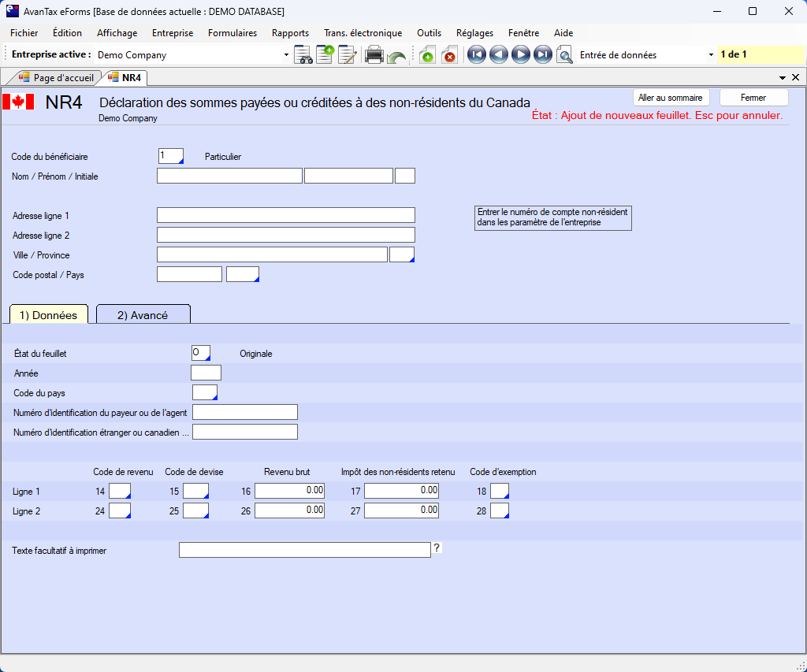The height and width of the screenshot is (672, 807).
Task: Click the add new company icon
Action: pyautogui.click(x=325, y=55)
